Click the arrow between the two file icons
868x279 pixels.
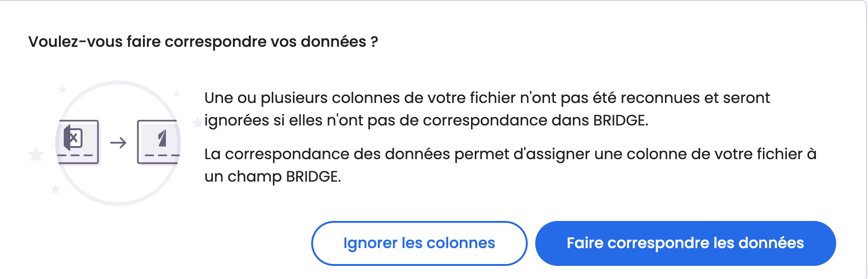(118, 142)
